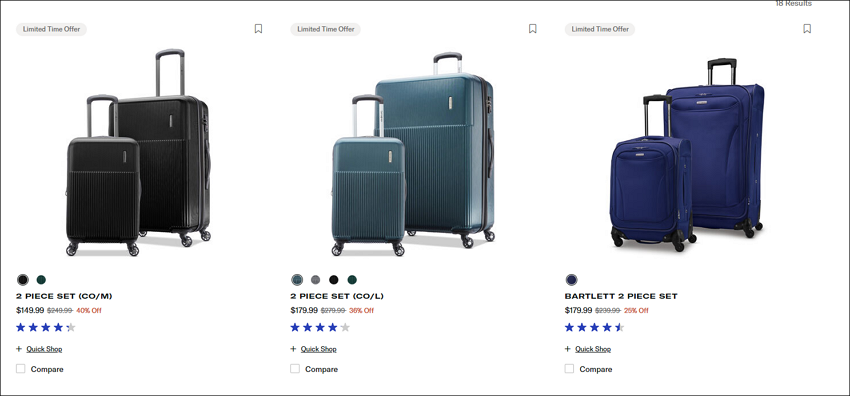Click plus icon beside Quick Shop for CO/M set
This screenshot has height=396, width=850.
pyautogui.click(x=19, y=349)
